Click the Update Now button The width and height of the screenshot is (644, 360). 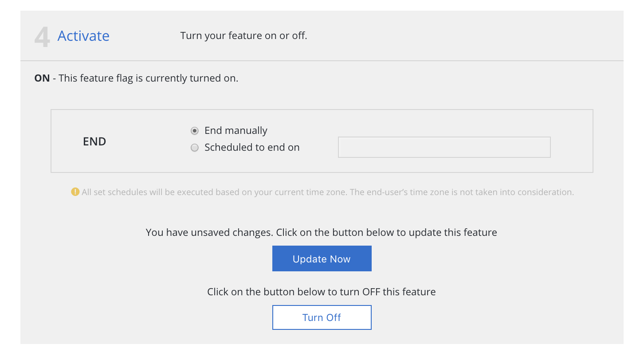[322, 258]
